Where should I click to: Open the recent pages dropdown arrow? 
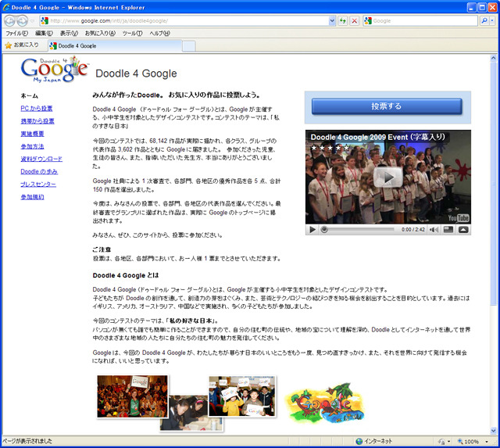click(x=32, y=21)
